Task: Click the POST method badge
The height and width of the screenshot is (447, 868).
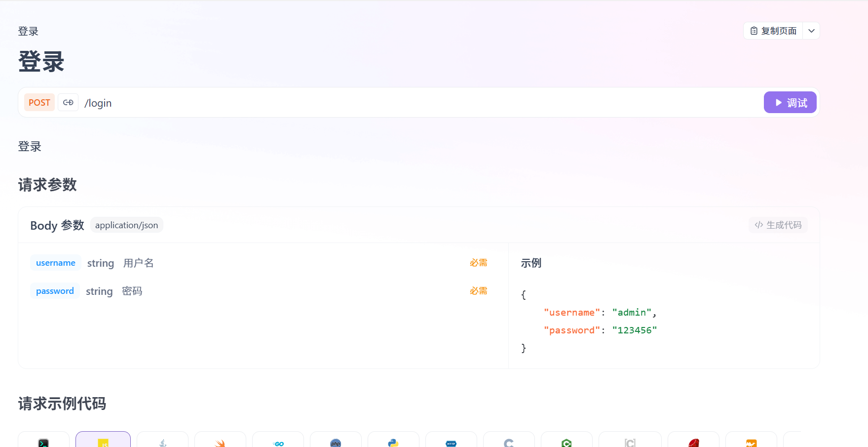Action: [39, 103]
